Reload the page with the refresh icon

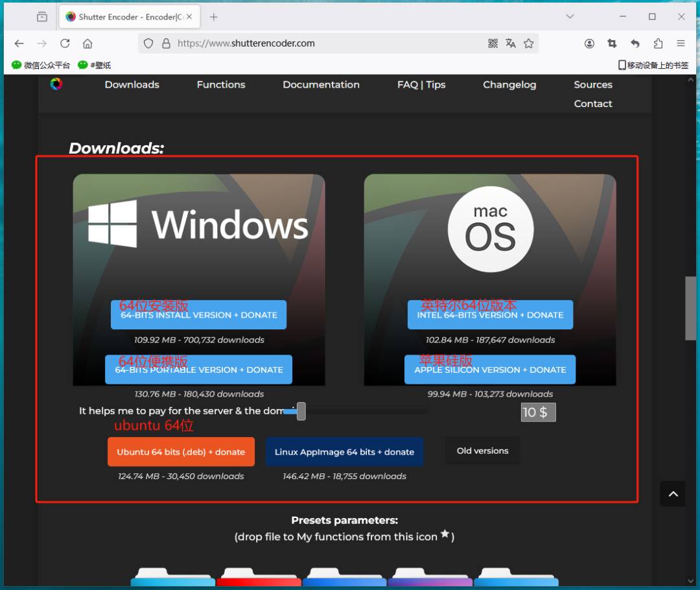65,43
